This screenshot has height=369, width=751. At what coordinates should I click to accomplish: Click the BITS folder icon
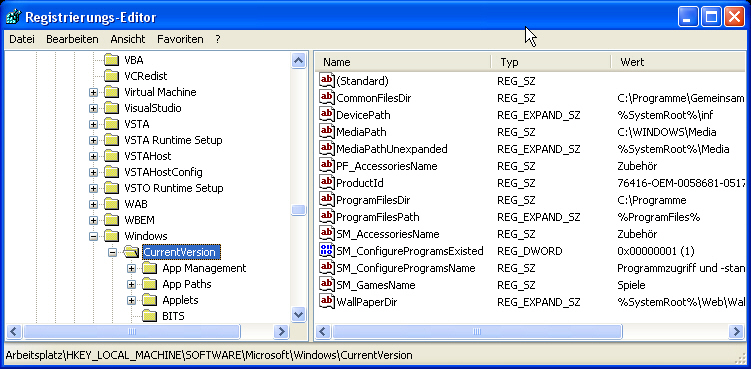[x=150, y=316]
